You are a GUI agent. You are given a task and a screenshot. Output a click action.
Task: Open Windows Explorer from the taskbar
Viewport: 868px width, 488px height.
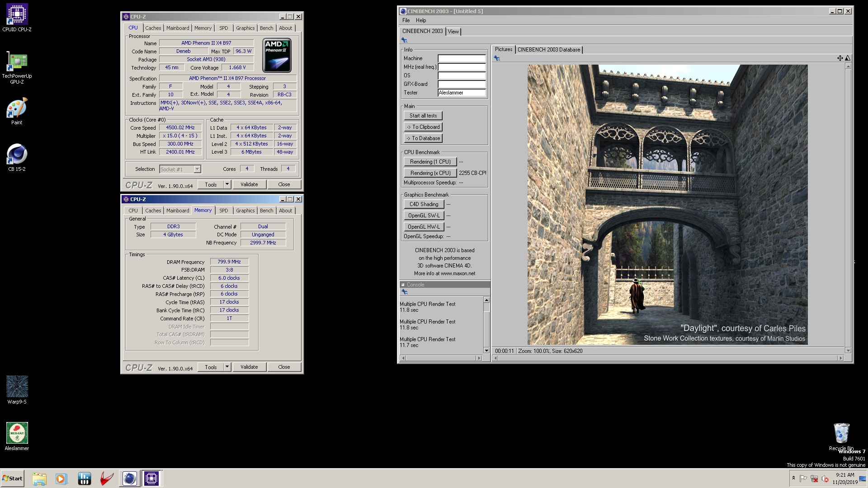[39, 479]
